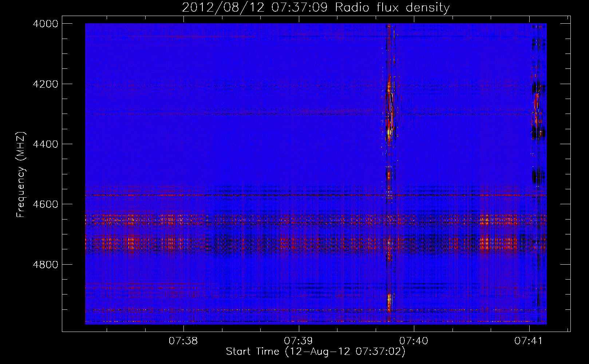This screenshot has height=364, width=589.
Task: Click the "Start Time (12-Aug-12 07:37:02)" axis title
Action: pos(316,352)
